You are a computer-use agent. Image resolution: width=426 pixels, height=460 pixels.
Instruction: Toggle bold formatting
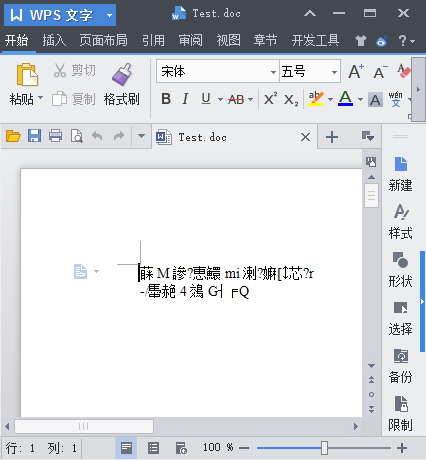point(166,99)
